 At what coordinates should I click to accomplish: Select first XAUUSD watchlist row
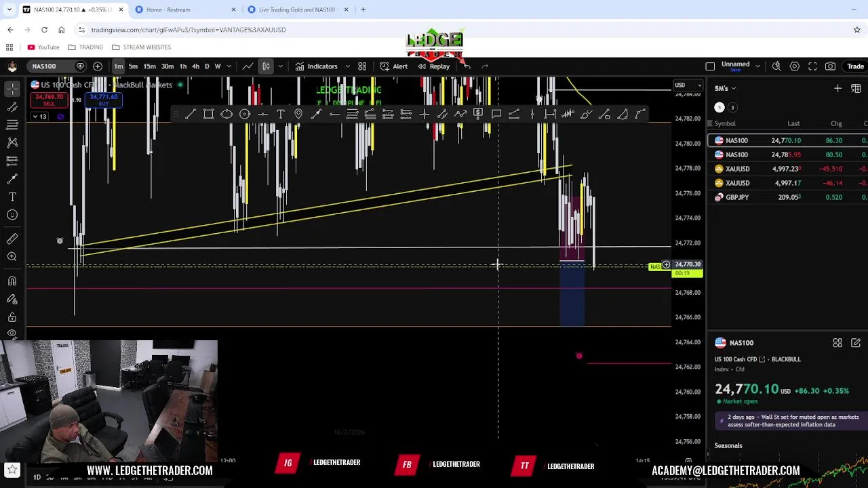787,169
